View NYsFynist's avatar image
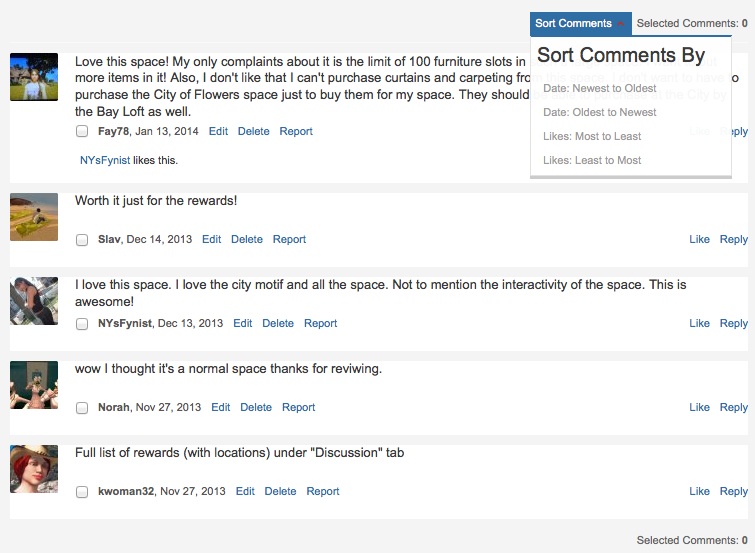The image size is (755, 553). tap(34, 301)
